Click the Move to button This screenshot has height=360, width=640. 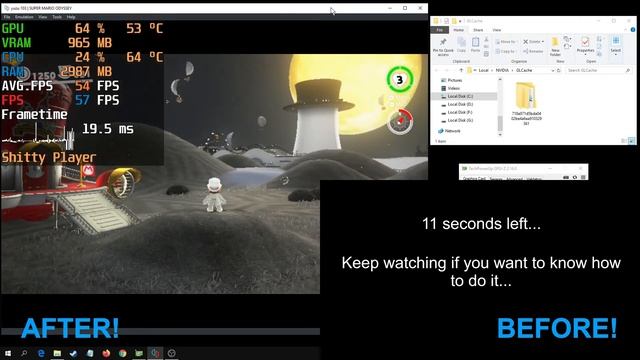click(x=505, y=42)
